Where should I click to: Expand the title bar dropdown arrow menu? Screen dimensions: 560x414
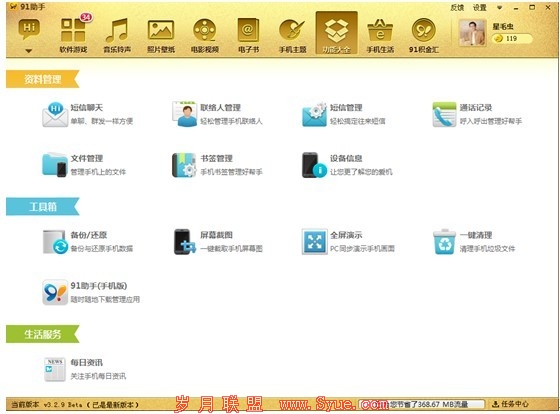pos(499,8)
